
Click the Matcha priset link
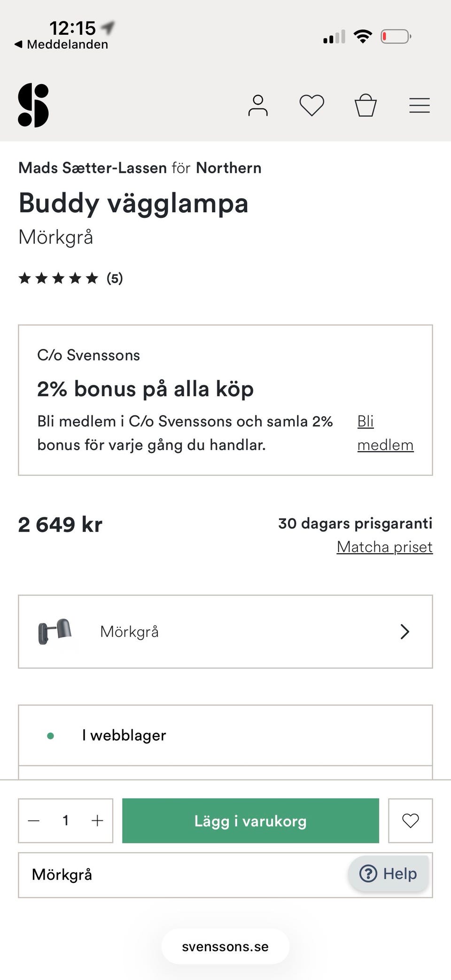coord(384,547)
